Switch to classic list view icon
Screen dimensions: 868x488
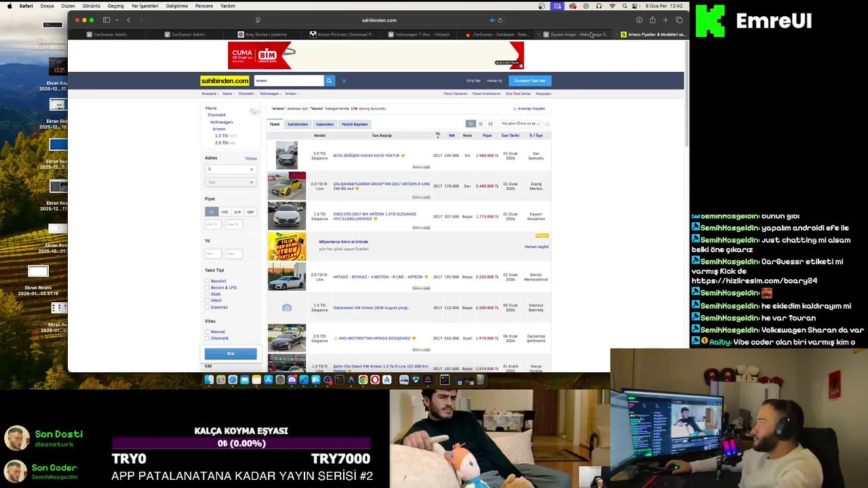[x=471, y=123]
